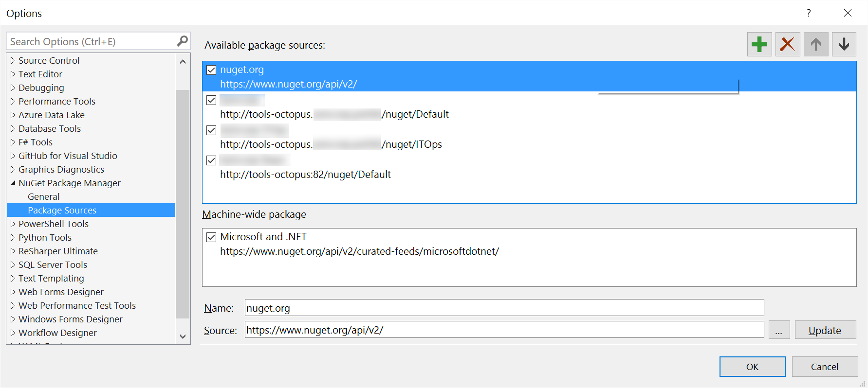Viewport: 868px width, 388px height.
Task: Select the source URL ending in /nuget/ITOps
Action: pyautogui.click(x=331, y=144)
